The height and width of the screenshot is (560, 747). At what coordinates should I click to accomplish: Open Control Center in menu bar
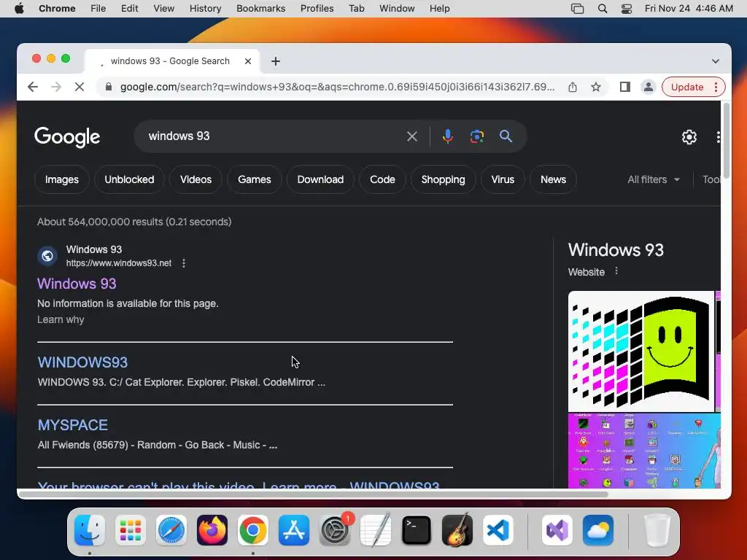pyautogui.click(x=627, y=9)
